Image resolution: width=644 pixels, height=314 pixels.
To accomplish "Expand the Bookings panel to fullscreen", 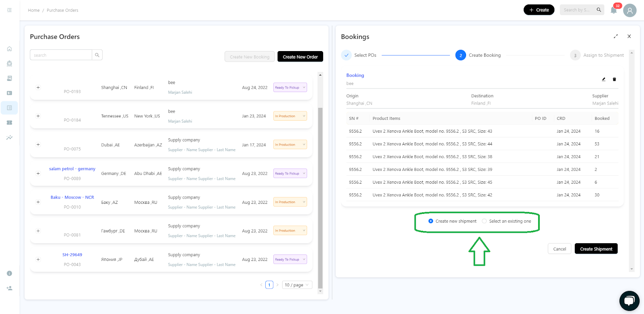I will [615, 37].
